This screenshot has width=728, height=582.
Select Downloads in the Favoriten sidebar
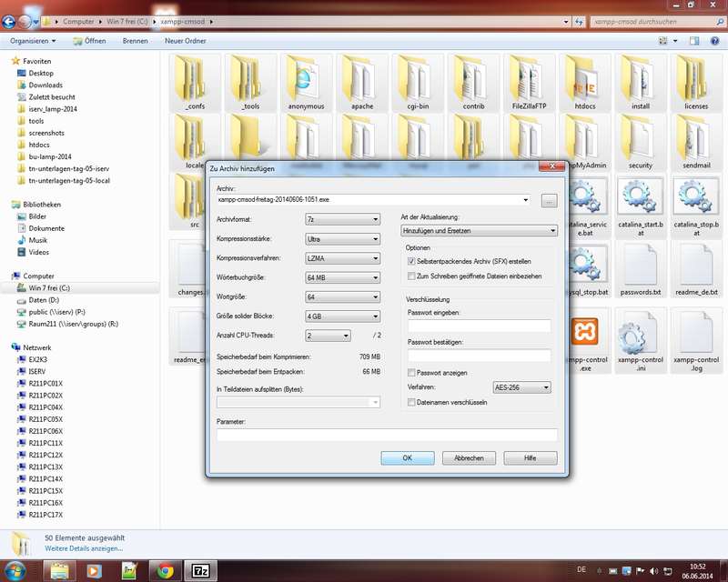pyautogui.click(x=45, y=85)
